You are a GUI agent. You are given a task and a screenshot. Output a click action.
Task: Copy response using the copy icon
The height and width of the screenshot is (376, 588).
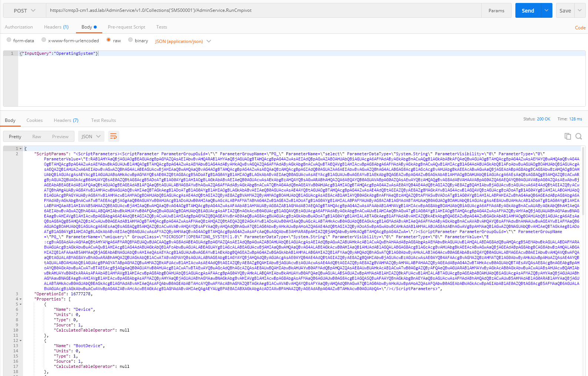coord(567,136)
